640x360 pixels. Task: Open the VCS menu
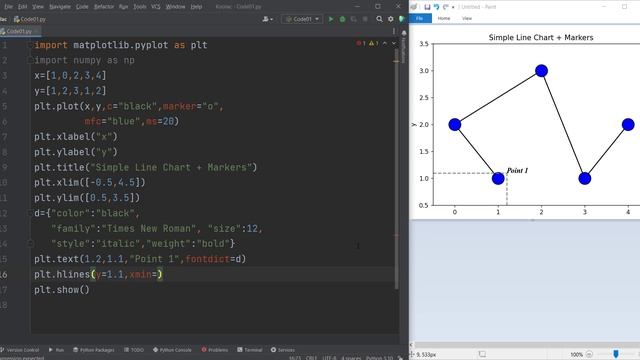156,7
